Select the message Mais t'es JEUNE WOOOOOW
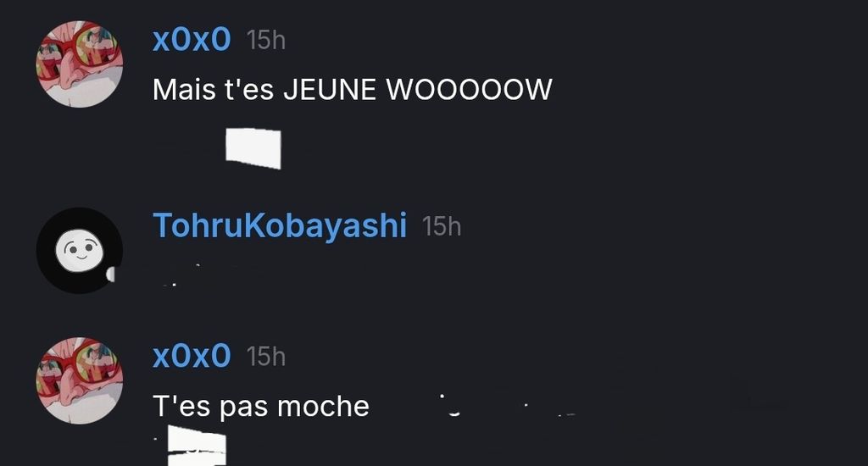The height and width of the screenshot is (466, 868). click(352, 90)
